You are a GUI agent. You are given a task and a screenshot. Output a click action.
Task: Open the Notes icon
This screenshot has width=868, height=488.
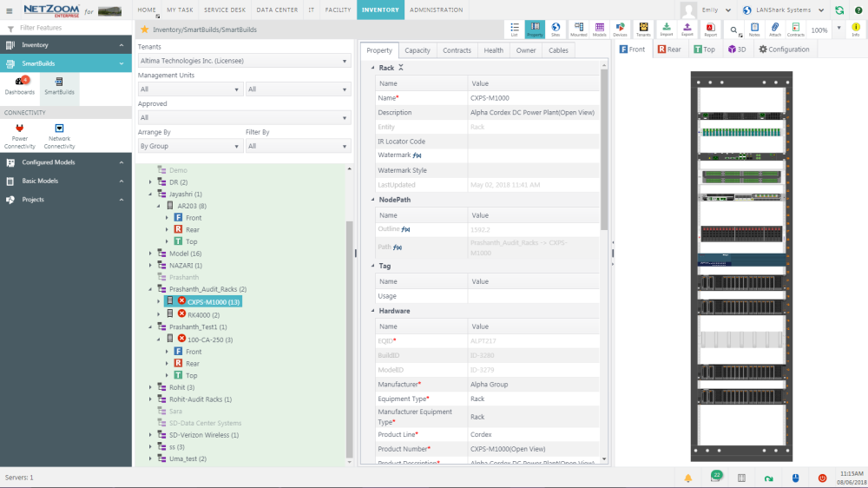(x=753, y=30)
